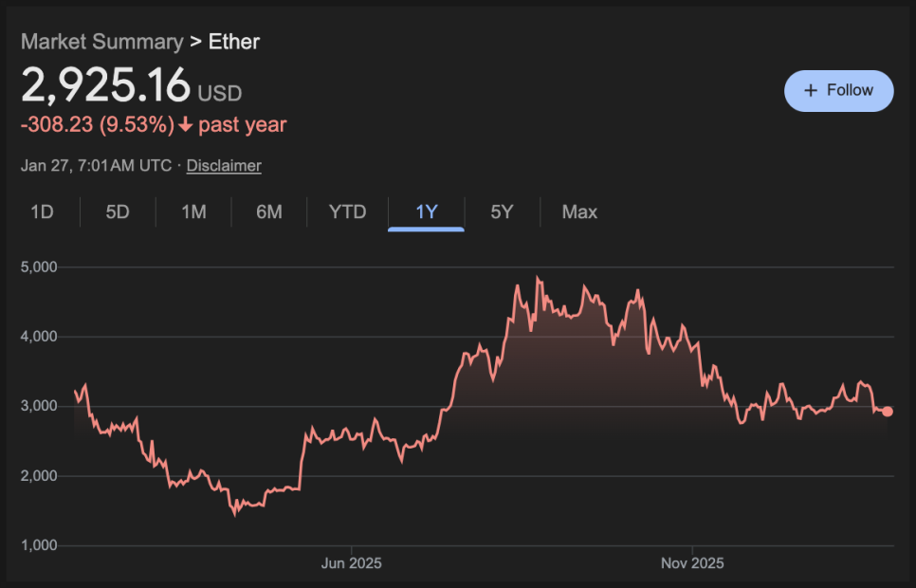
Task: Click the 5,000 y-axis label
Action: [39, 267]
